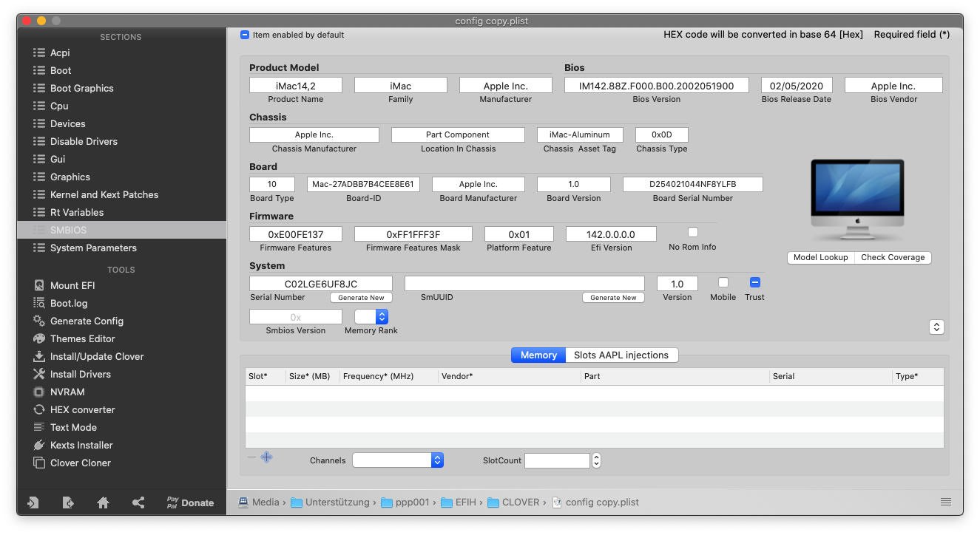Click the SlotCount stepper arrows

(x=596, y=460)
